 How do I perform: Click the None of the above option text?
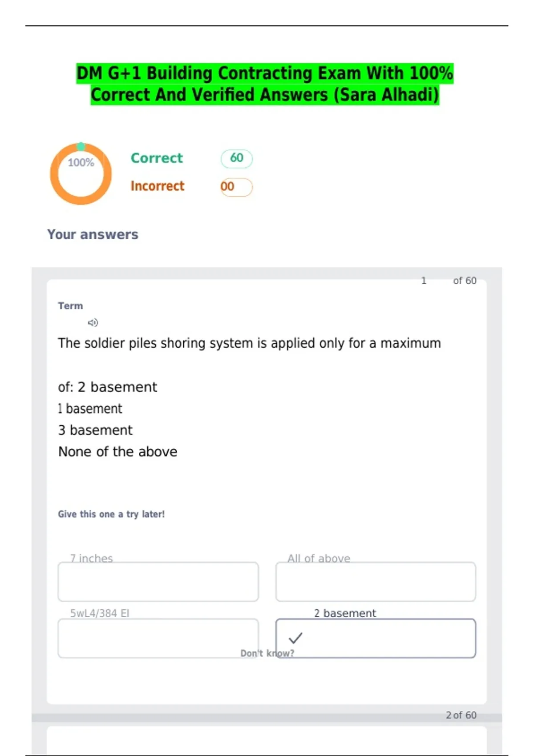click(118, 452)
